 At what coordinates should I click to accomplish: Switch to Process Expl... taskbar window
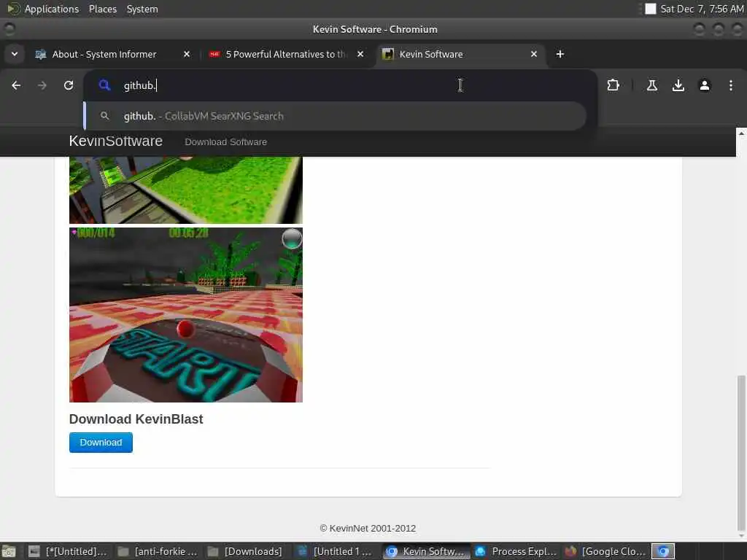[x=516, y=551]
